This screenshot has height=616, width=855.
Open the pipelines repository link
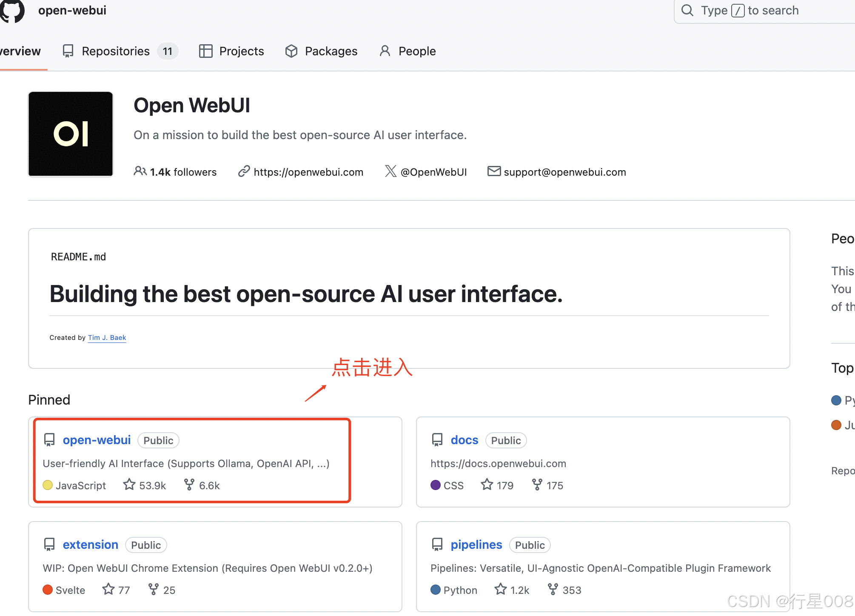coord(476,545)
